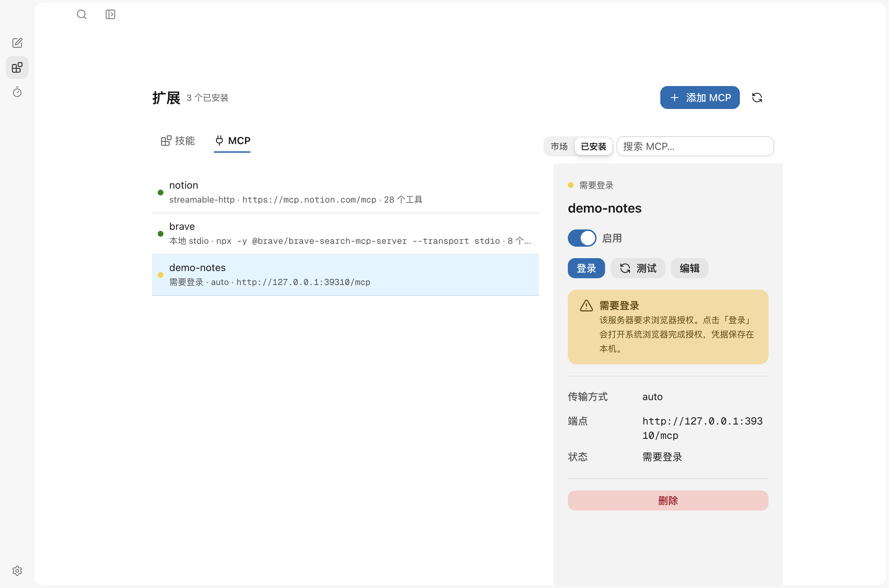Click the 编辑 button

[x=689, y=268]
